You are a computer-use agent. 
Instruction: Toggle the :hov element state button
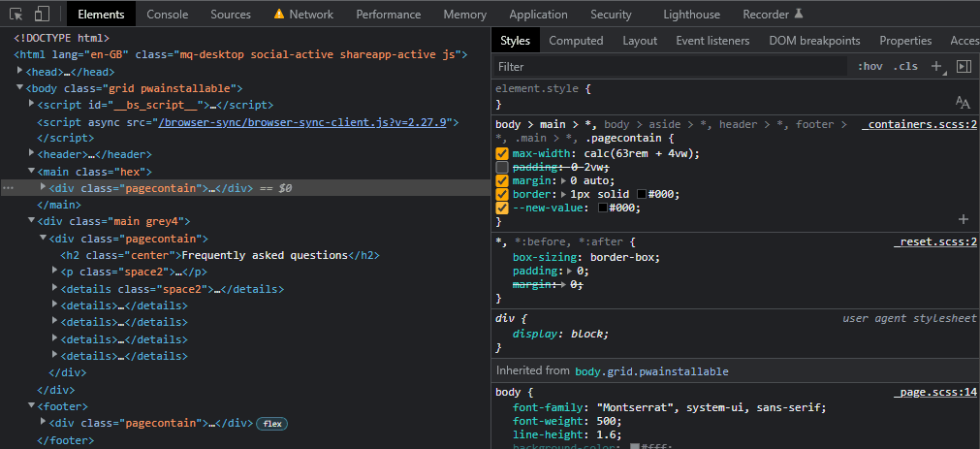870,66
